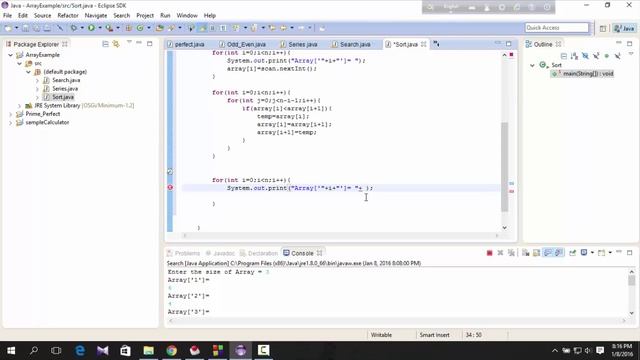Collapse the (default package) node
640x360 pixels.
[28, 72]
